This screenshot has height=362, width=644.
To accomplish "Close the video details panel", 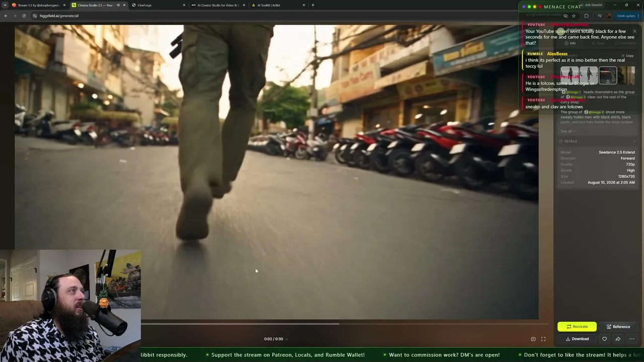I will point(634,31).
